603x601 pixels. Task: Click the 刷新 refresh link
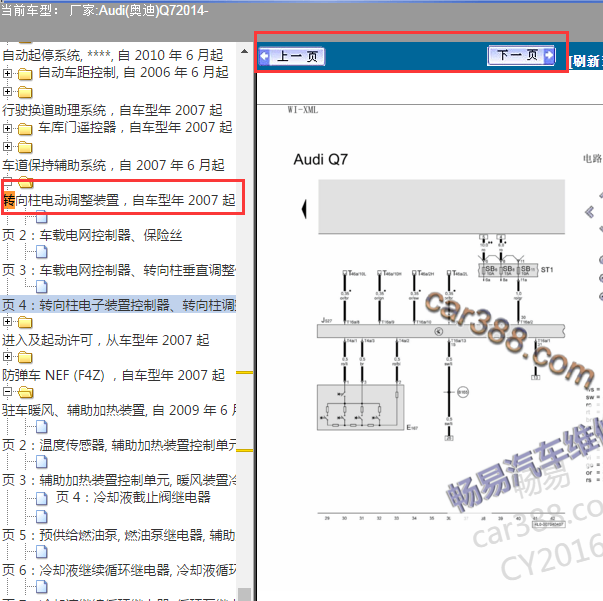point(585,61)
